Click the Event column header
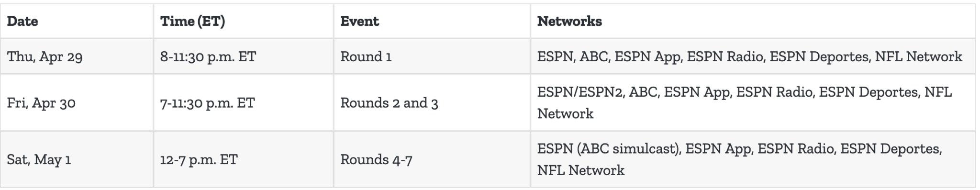 pyautogui.click(x=432, y=21)
